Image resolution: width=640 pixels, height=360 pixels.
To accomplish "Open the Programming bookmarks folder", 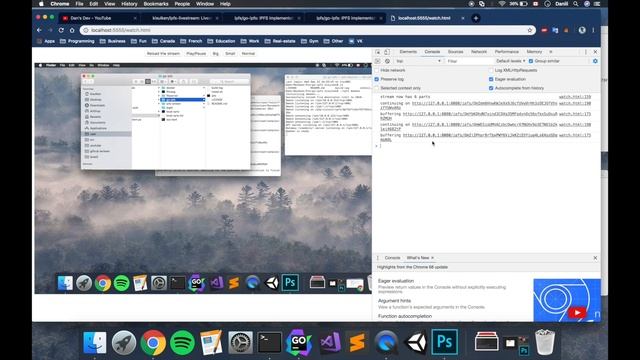I will click(77, 41).
